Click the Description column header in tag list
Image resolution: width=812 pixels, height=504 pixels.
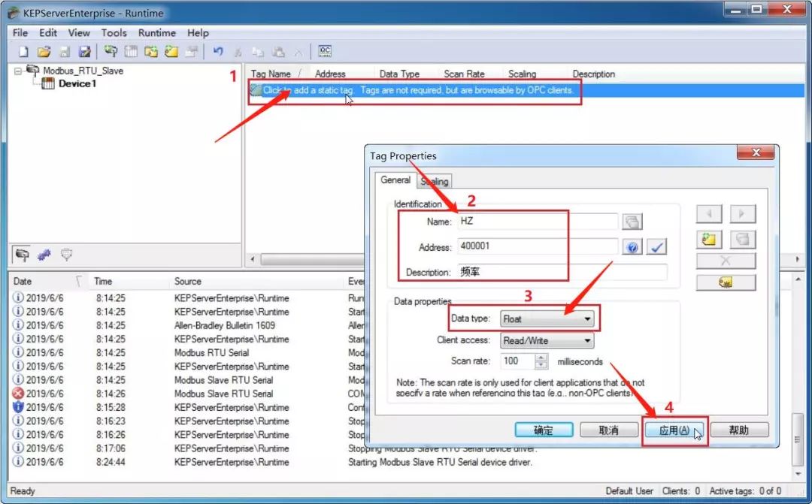[593, 74]
